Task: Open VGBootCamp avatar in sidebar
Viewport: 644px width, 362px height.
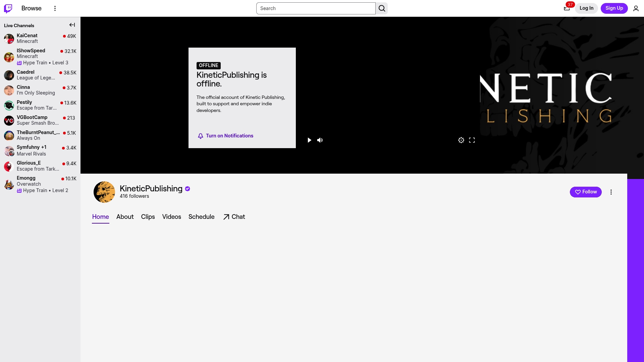Action: coord(9,120)
